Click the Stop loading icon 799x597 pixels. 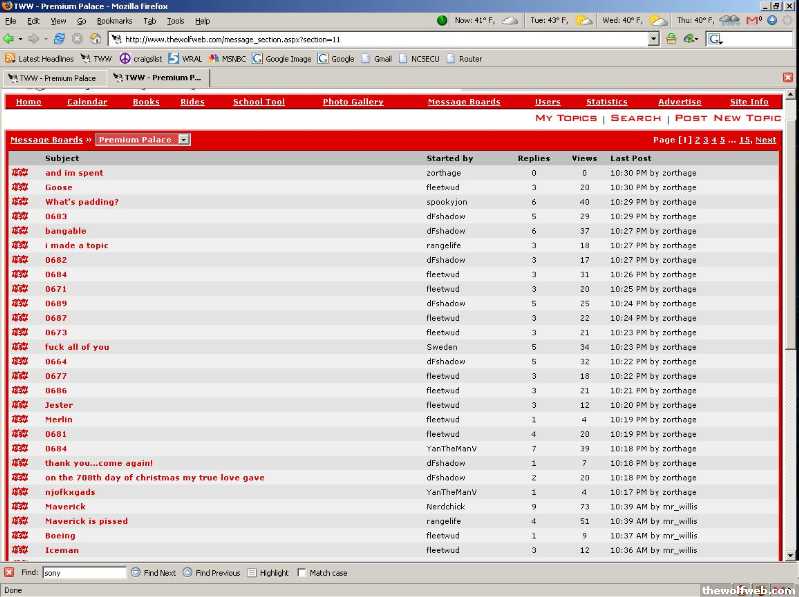click(x=77, y=39)
